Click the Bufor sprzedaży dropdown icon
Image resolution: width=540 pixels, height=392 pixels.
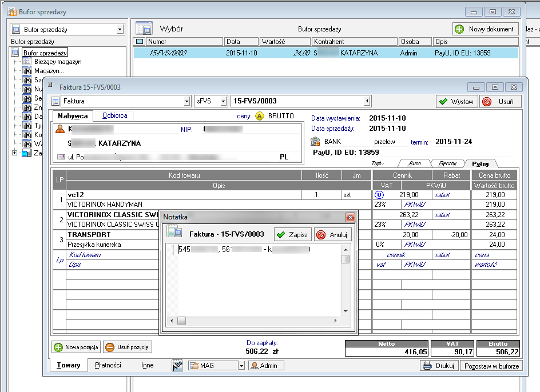[16, 29]
